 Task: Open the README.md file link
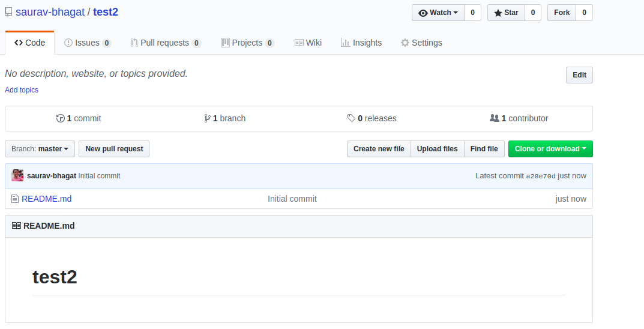tap(46, 199)
